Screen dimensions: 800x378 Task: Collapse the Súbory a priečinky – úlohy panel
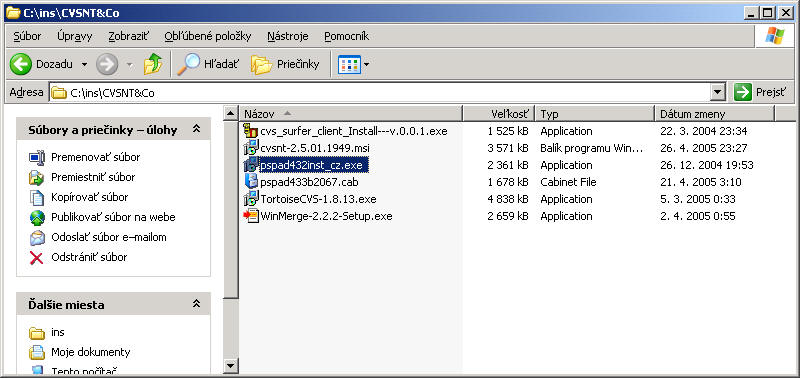pos(196,130)
